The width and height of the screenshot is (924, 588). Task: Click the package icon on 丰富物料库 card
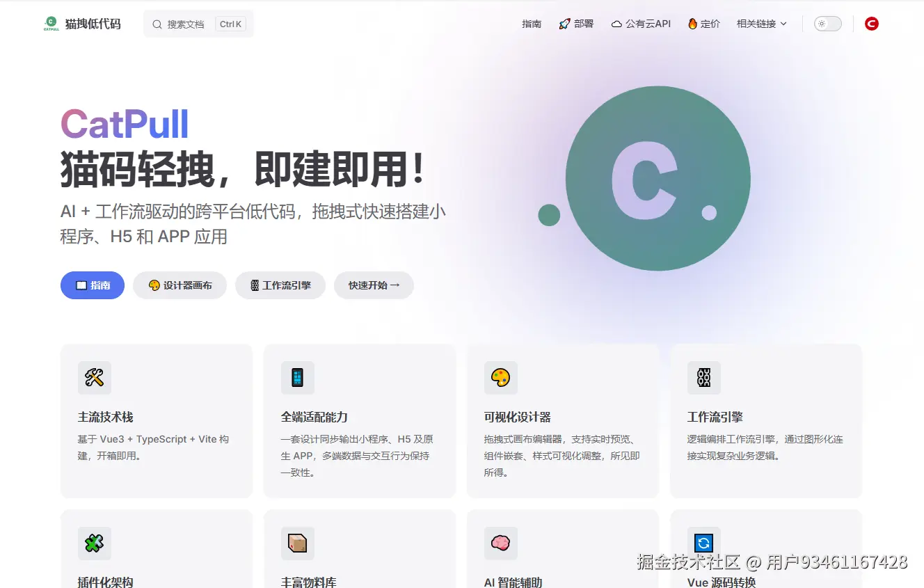pos(298,543)
